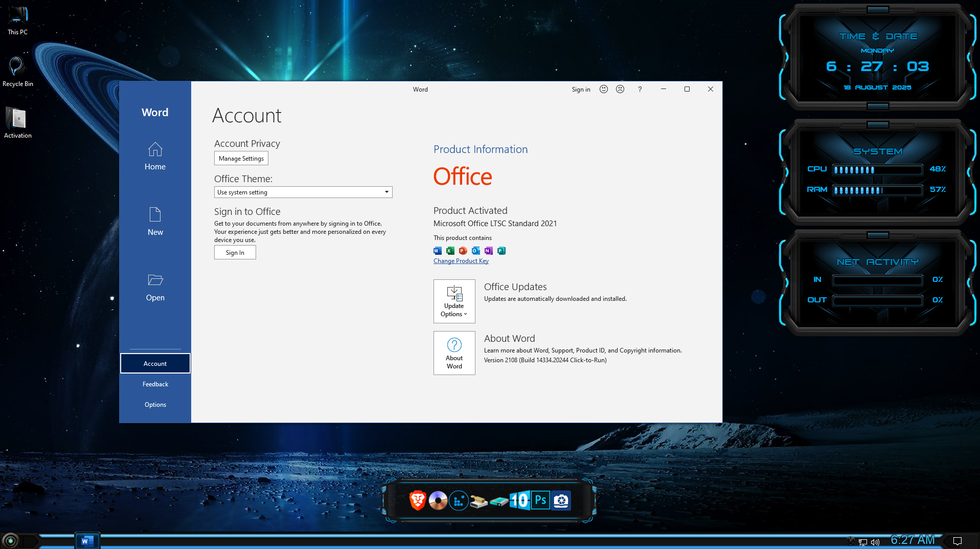Open the disc app in the dock
Viewport: 980px width, 549px height.
[x=438, y=500]
